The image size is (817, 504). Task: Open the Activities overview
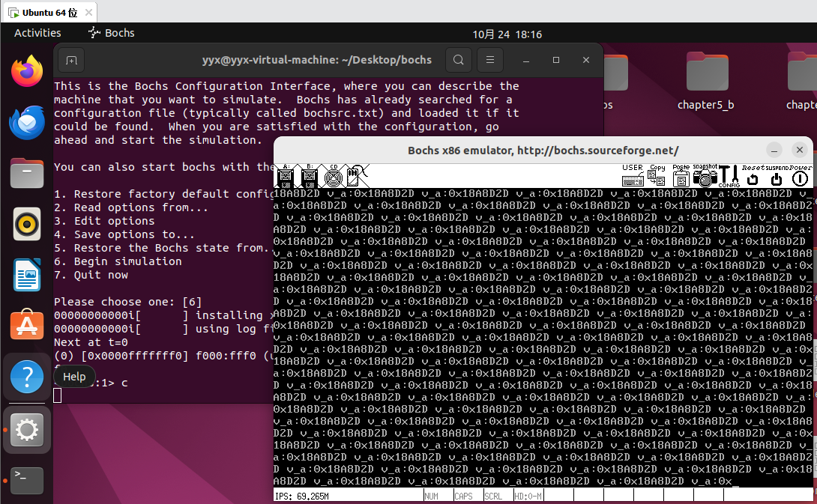tap(37, 33)
